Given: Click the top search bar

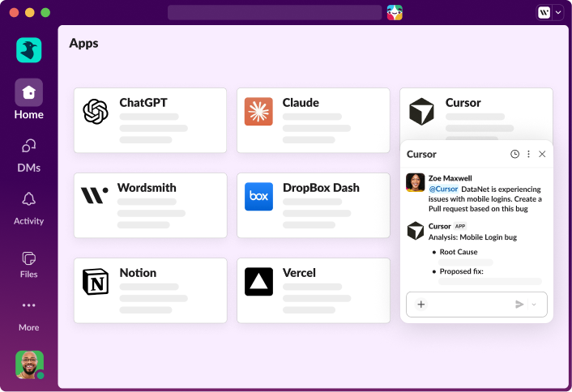Looking at the screenshot, I should (x=275, y=12).
